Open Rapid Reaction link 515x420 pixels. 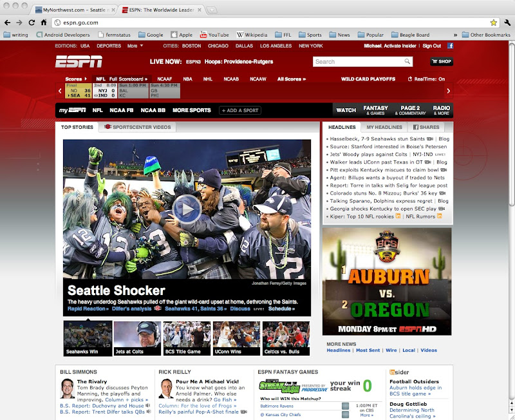pos(88,309)
